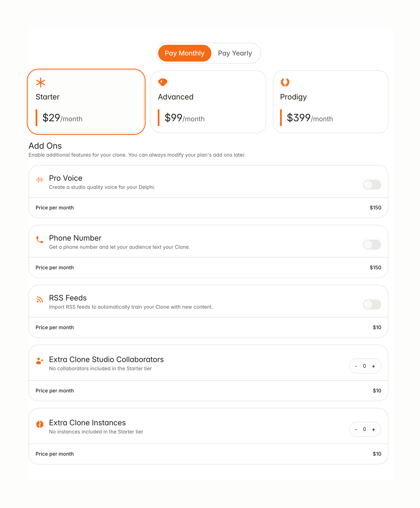
Task: Click the phone icon beside Phone Number
Action: 40,240
